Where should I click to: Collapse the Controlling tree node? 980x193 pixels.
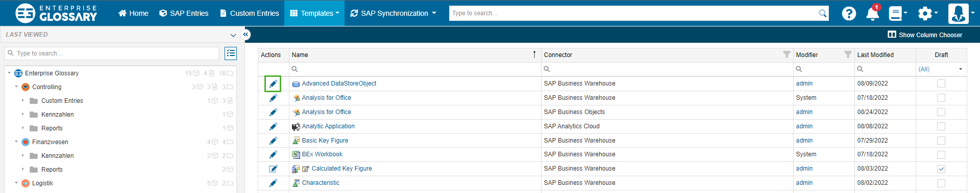(x=16, y=87)
